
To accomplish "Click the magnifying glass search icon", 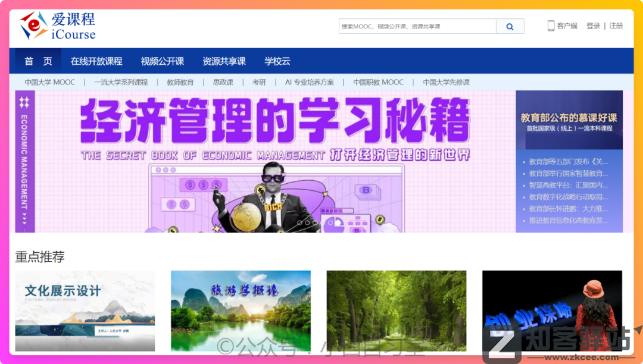I will pyautogui.click(x=509, y=26).
